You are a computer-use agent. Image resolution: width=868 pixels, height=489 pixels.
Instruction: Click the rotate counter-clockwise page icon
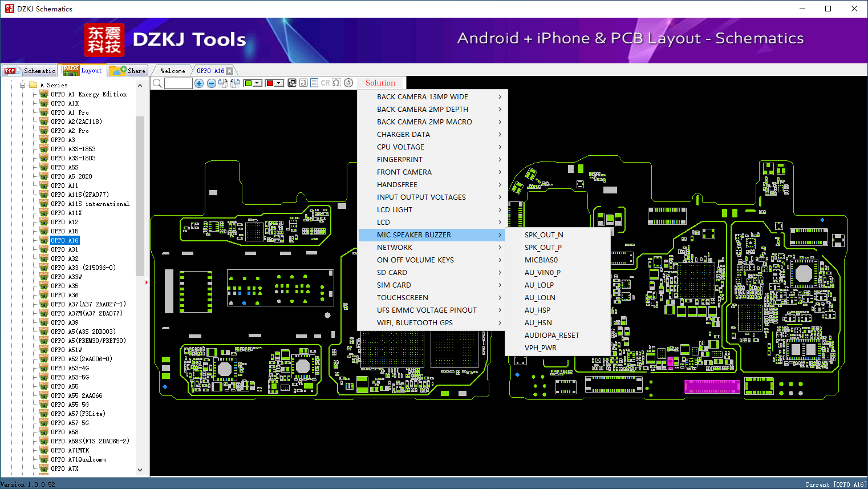235,83
